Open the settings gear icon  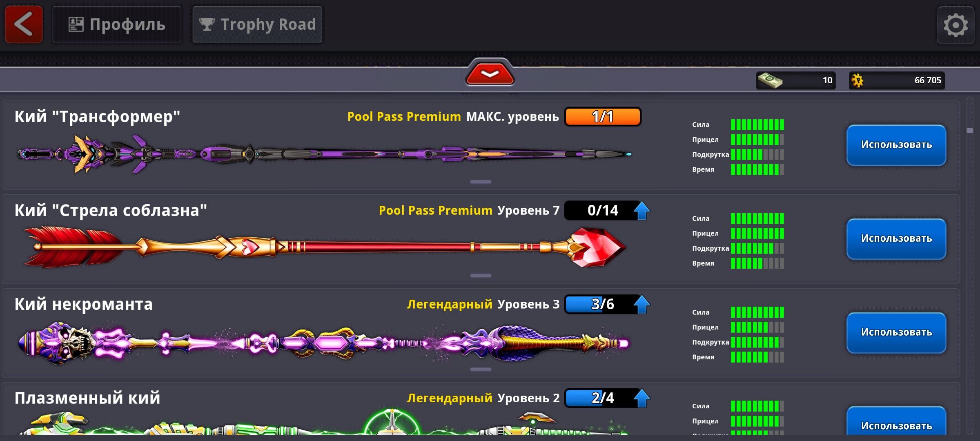(x=955, y=25)
